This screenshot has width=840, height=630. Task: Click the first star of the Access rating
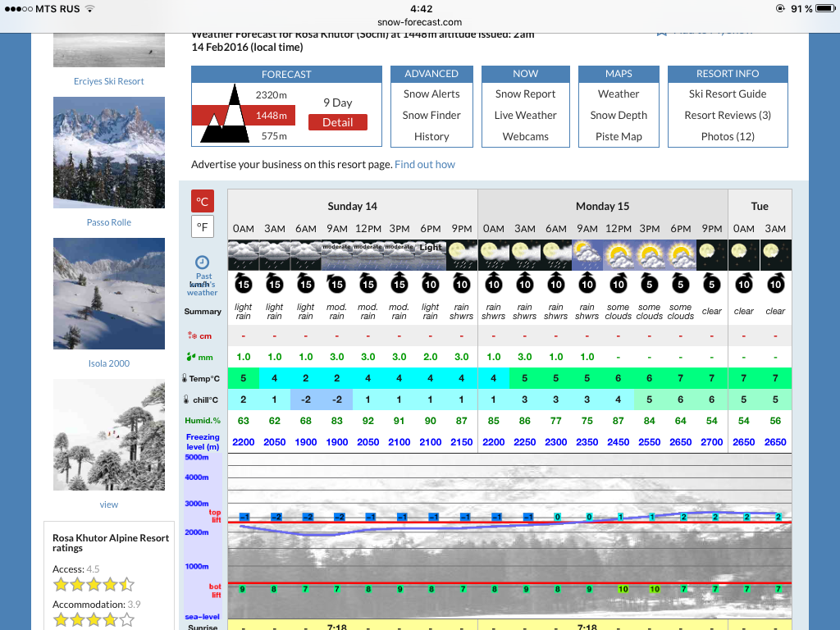pos(61,584)
